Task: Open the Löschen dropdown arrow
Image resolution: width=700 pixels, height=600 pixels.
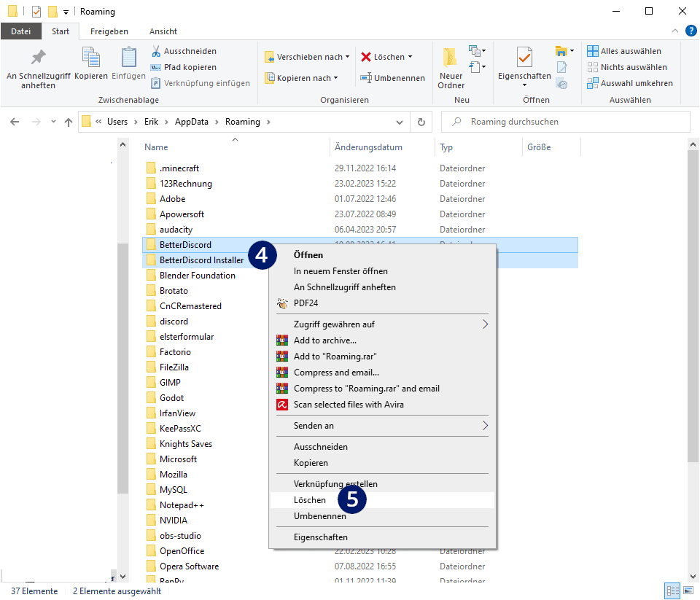Action: point(410,57)
